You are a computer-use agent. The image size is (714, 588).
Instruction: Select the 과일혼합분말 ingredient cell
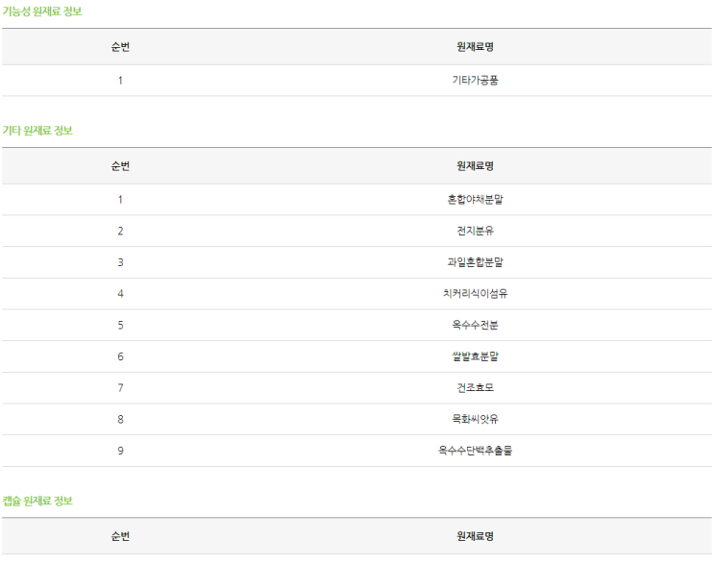[x=475, y=262]
